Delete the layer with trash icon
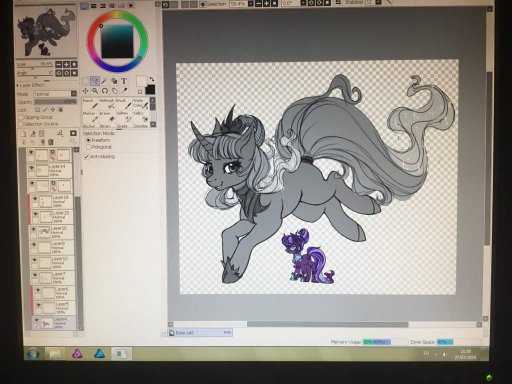The image size is (512, 384). [x=51, y=142]
